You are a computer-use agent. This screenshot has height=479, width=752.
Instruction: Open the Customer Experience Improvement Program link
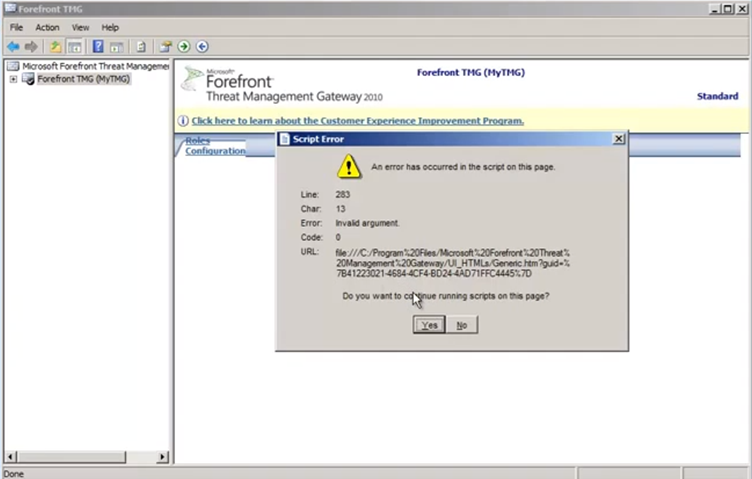(358, 121)
